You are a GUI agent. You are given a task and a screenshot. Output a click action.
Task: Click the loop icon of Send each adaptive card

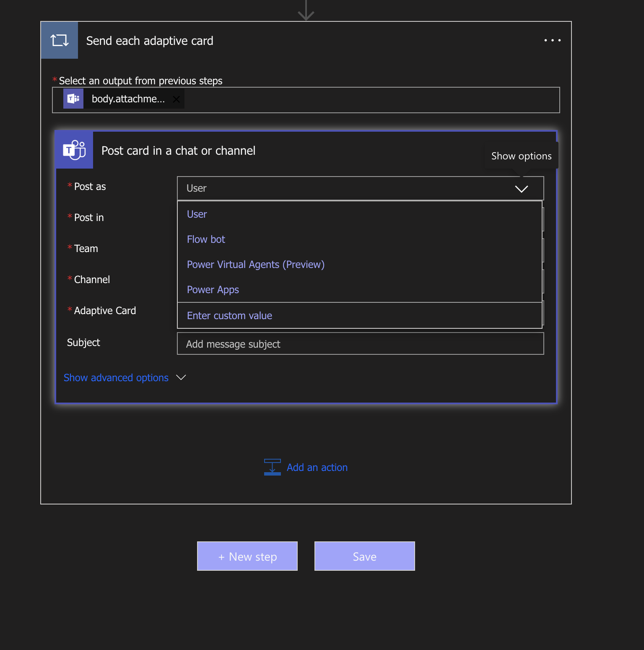[60, 40]
